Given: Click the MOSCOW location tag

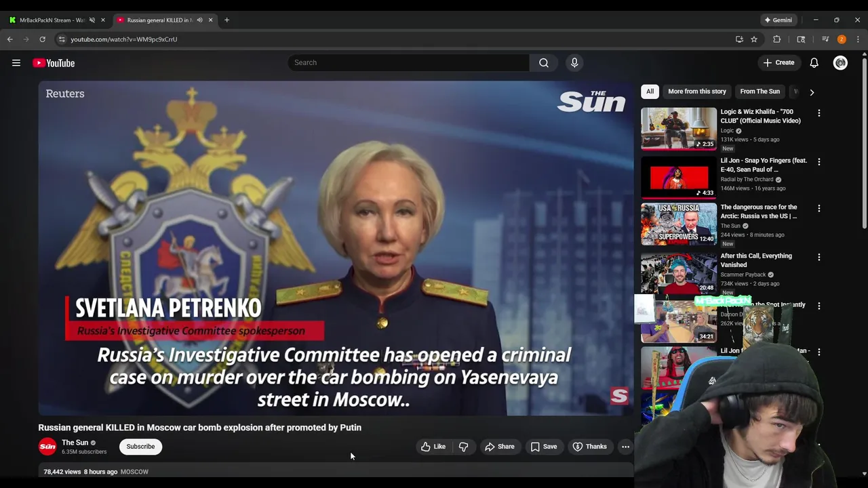Looking at the screenshot, I should point(134,472).
